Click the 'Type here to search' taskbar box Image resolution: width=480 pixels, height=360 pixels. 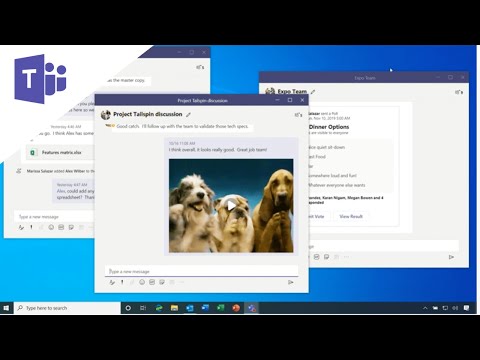pos(67,308)
